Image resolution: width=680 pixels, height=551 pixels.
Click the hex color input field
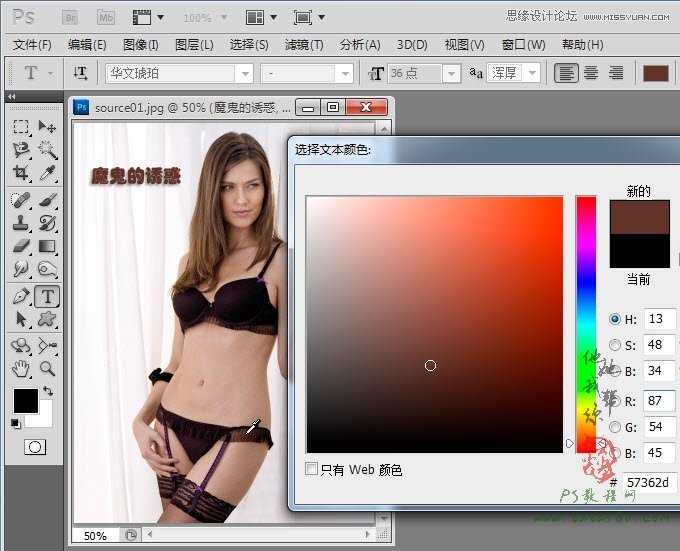[650, 482]
